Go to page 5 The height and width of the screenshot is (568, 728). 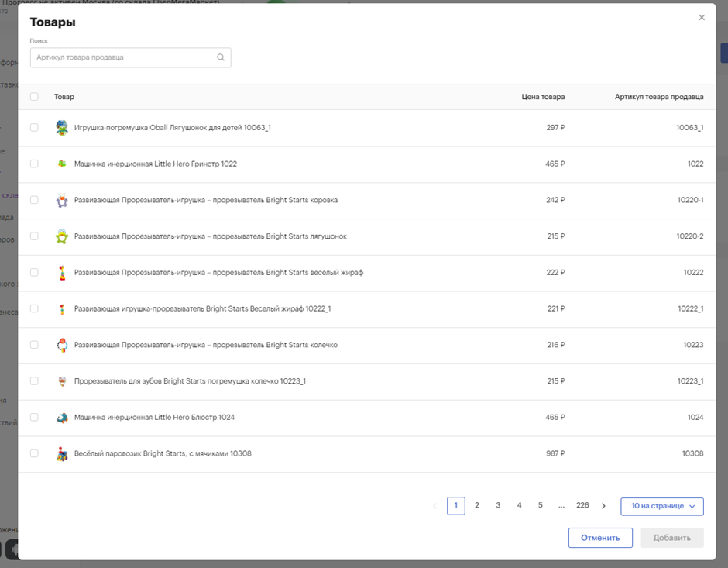pyautogui.click(x=541, y=505)
